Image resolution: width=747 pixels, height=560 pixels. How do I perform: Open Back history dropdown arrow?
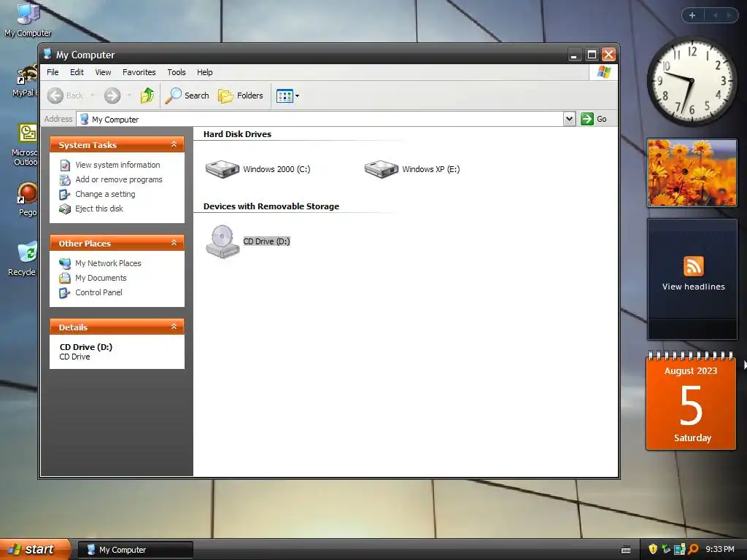[x=93, y=96]
